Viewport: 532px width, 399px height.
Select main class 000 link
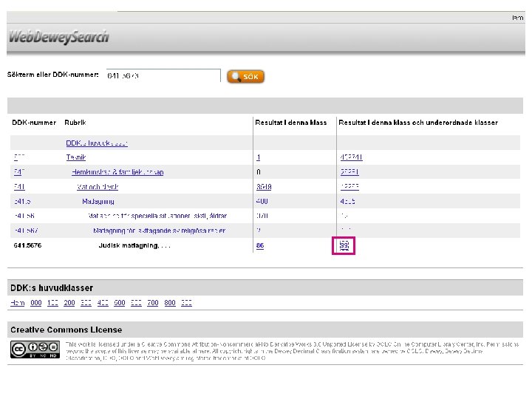[x=36, y=303]
